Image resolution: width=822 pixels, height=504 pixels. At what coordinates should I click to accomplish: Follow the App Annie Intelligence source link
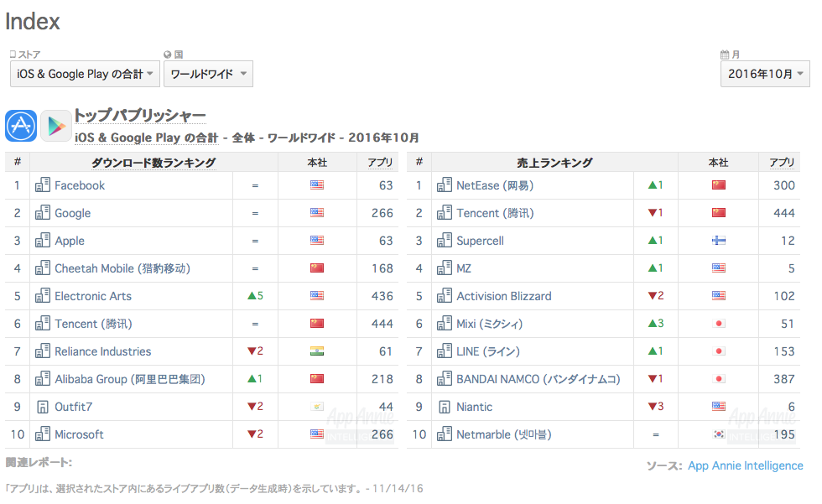pos(746,465)
